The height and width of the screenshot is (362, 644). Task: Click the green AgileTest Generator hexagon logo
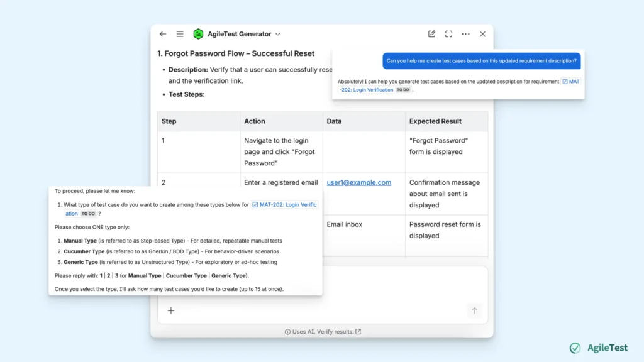[198, 34]
